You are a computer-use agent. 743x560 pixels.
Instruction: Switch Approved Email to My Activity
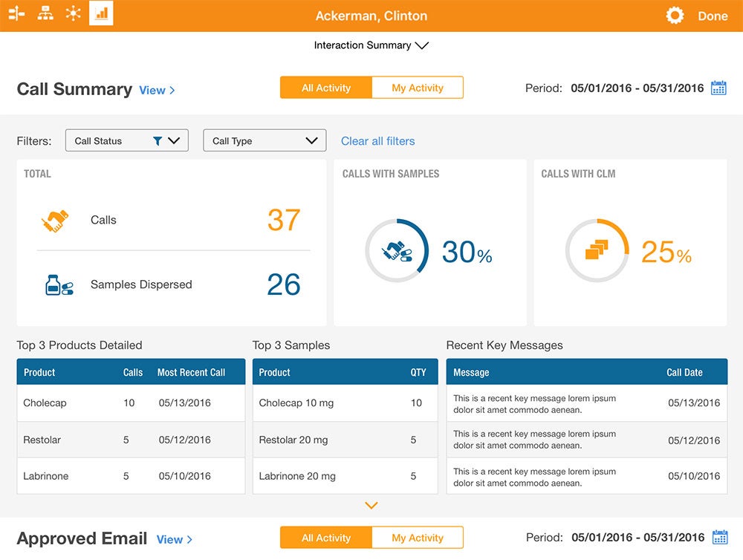click(417, 538)
